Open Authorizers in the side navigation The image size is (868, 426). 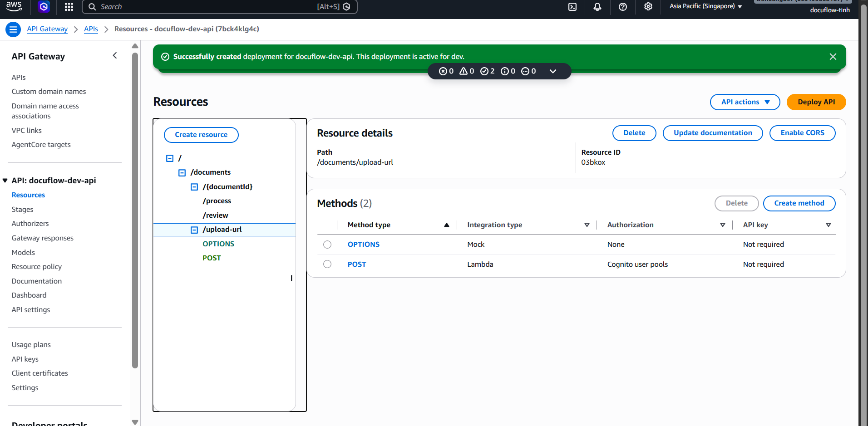click(x=30, y=224)
